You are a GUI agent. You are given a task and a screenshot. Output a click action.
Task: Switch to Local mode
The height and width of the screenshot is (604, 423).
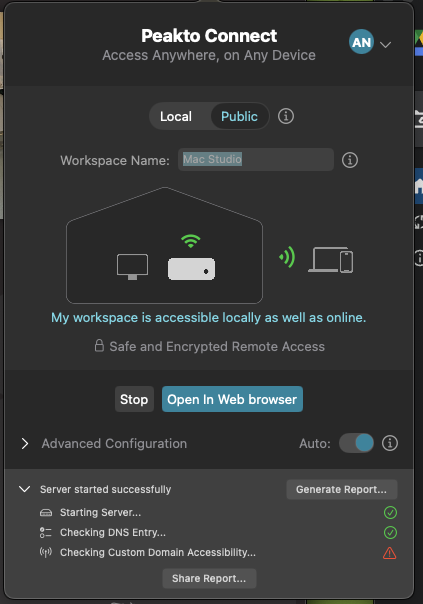pos(176,116)
